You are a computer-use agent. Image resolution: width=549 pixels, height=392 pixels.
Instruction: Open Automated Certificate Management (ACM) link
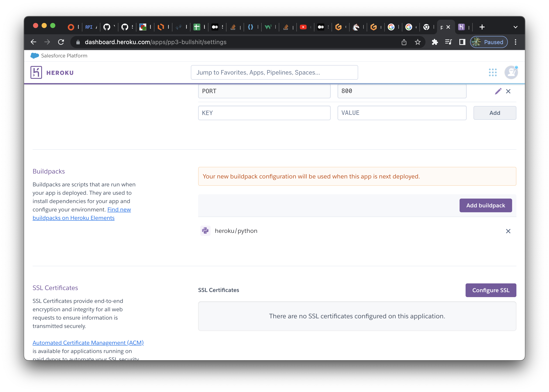click(x=88, y=343)
